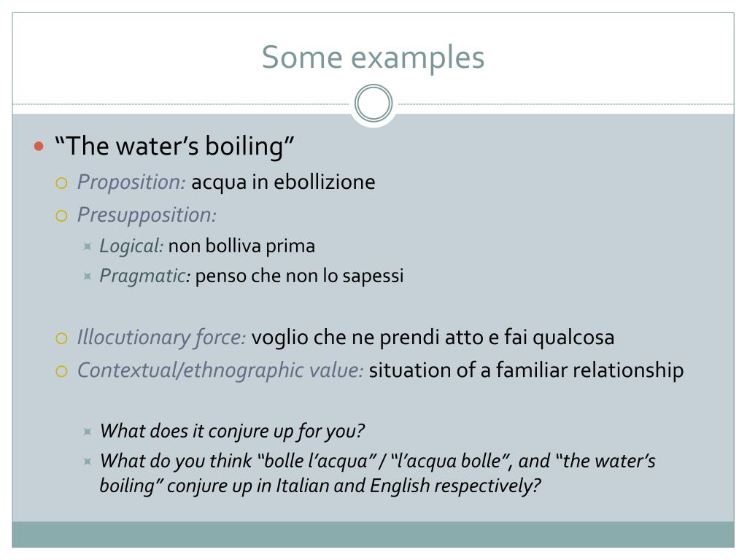
Task: Click "voglio che ne prendi atto e fai qualcosa"
Action: coord(433,338)
